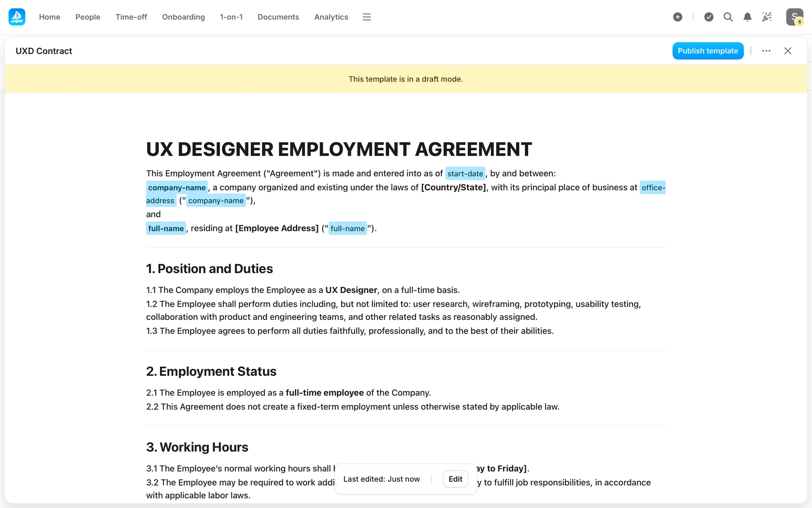Click the bold company-name variable tag
The image size is (812, 508).
(x=177, y=188)
